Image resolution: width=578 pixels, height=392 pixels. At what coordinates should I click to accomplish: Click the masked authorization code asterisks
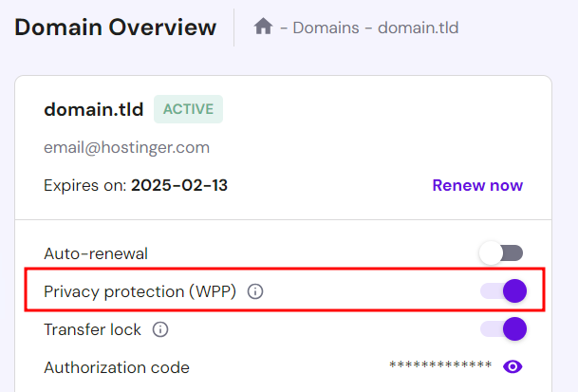pyautogui.click(x=440, y=366)
